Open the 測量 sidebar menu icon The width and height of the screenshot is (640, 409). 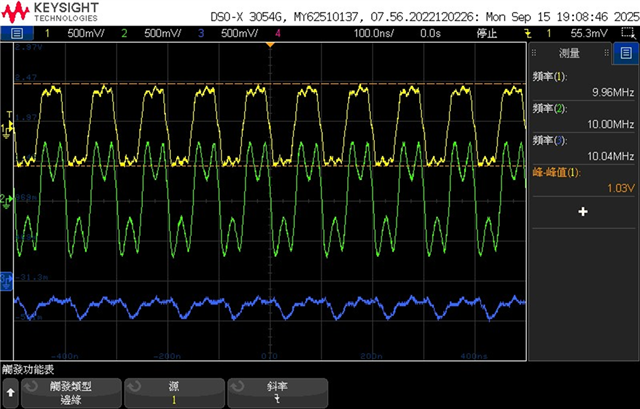[x=626, y=53]
